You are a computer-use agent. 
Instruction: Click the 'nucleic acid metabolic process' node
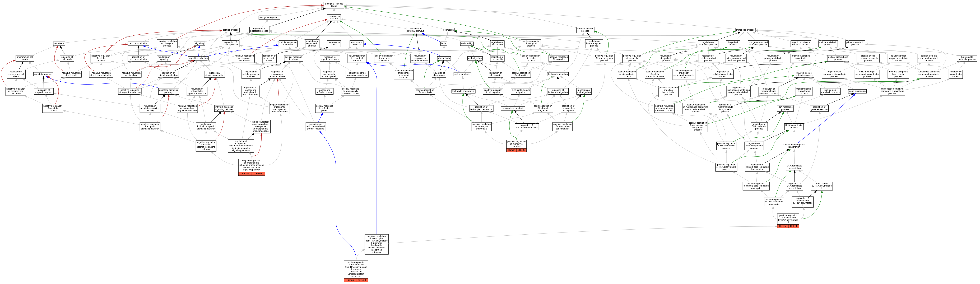(830, 91)
